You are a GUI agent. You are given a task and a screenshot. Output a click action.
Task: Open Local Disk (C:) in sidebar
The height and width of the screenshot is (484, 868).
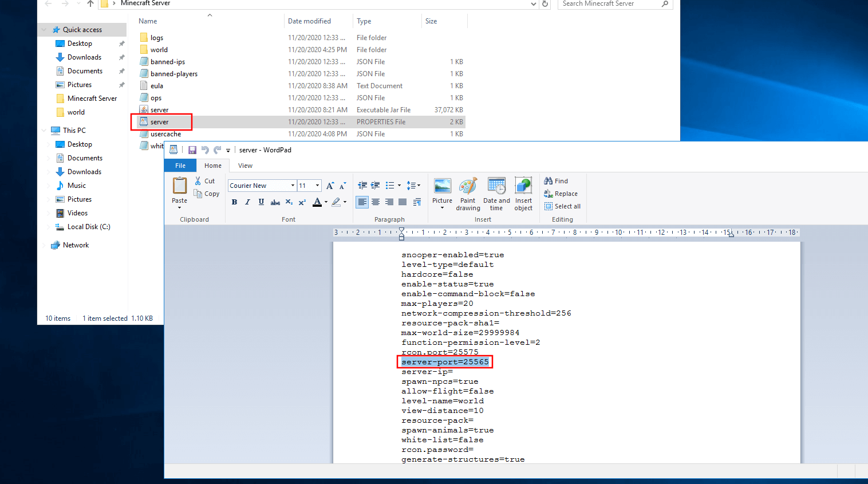[89, 227]
